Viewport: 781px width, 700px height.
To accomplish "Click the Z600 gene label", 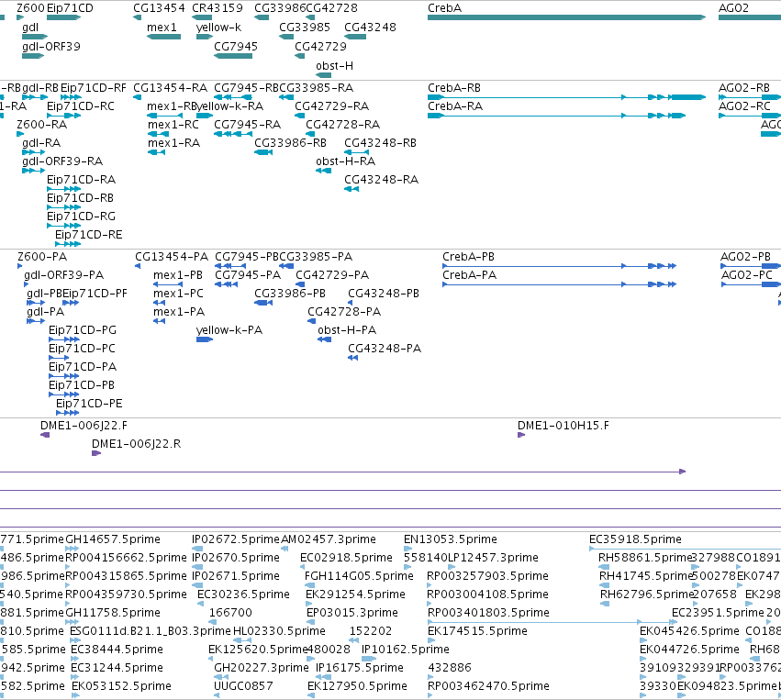I will pyautogui.click(x=30, y=8).
